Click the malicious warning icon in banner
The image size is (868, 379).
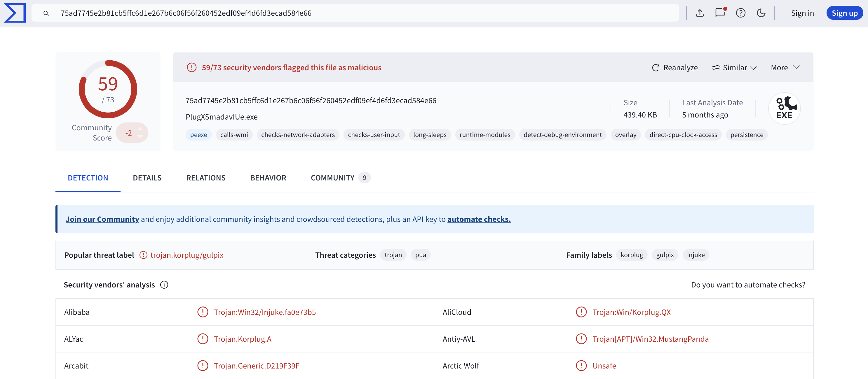pyautogui.click(x=192, y=67)
